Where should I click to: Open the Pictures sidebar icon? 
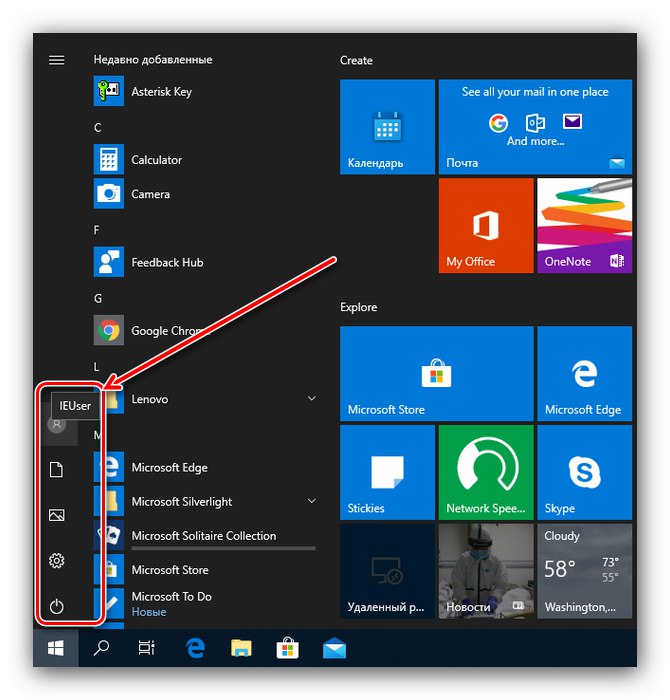[x=56, y=515]
